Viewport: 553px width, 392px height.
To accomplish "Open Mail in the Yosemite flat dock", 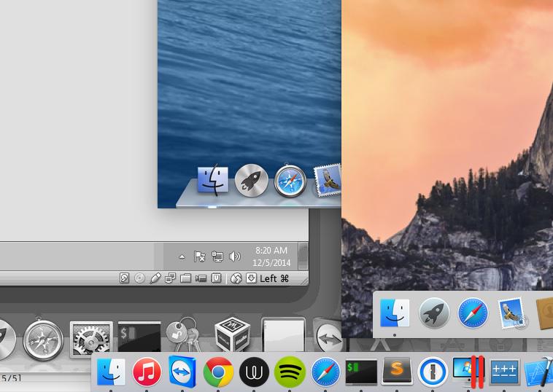I will [512, 313].
